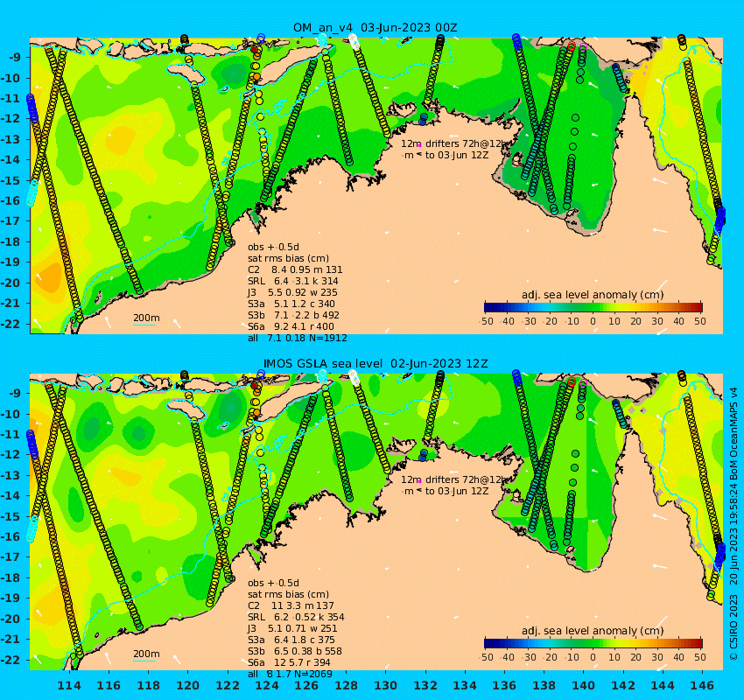Click colorbar tick '-50' in top map
The width and height of the screenshot is (744, 700).
487,321
